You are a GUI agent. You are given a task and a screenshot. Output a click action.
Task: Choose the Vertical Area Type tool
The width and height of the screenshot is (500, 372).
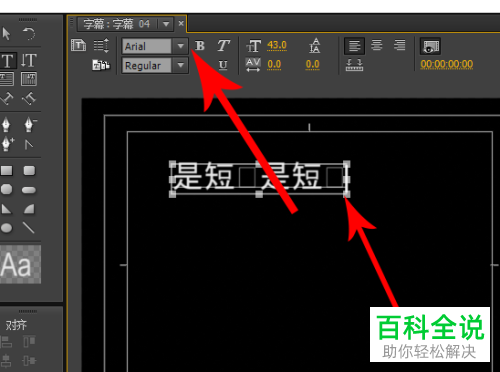[29, 79]
